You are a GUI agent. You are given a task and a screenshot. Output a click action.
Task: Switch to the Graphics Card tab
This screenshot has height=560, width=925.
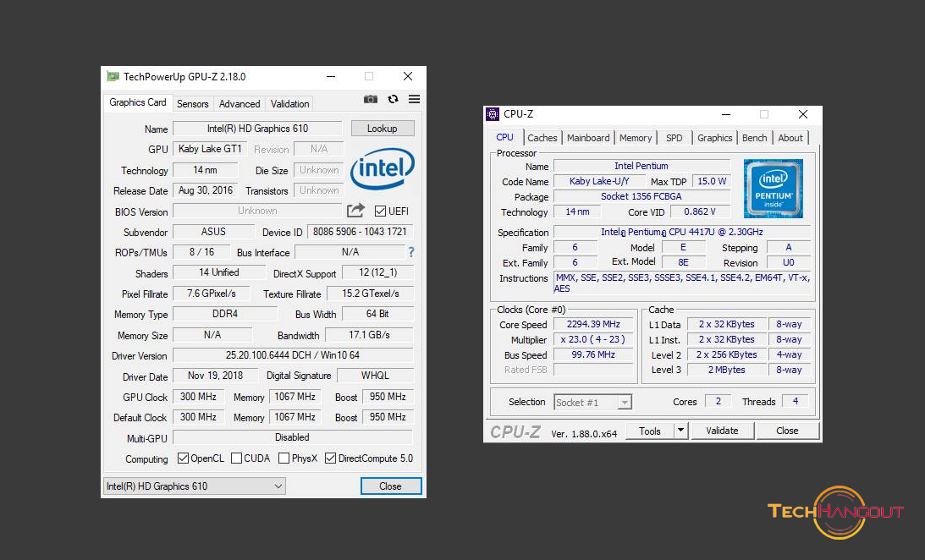coord(138,102)
